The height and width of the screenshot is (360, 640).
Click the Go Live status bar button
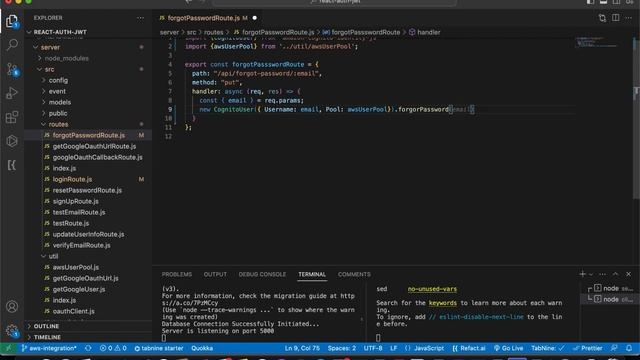(508, 348)
